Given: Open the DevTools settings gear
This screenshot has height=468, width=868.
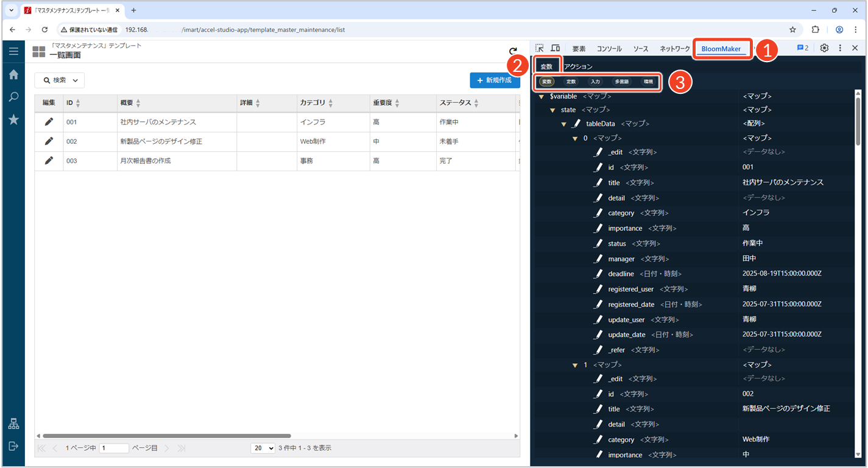Looking at the screenshot, I should click(x=824, y=48).
